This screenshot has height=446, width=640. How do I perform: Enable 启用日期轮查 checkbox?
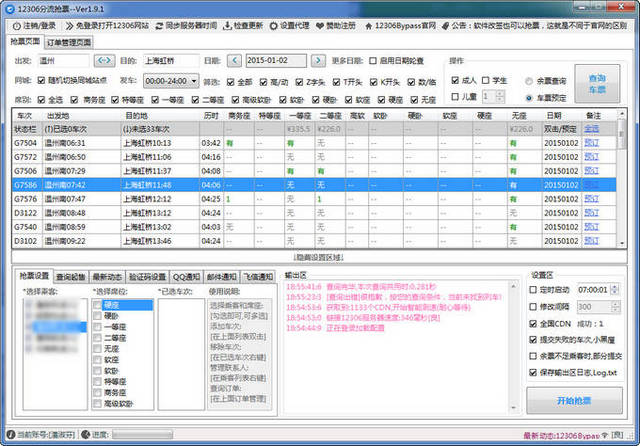coord(373,61)
